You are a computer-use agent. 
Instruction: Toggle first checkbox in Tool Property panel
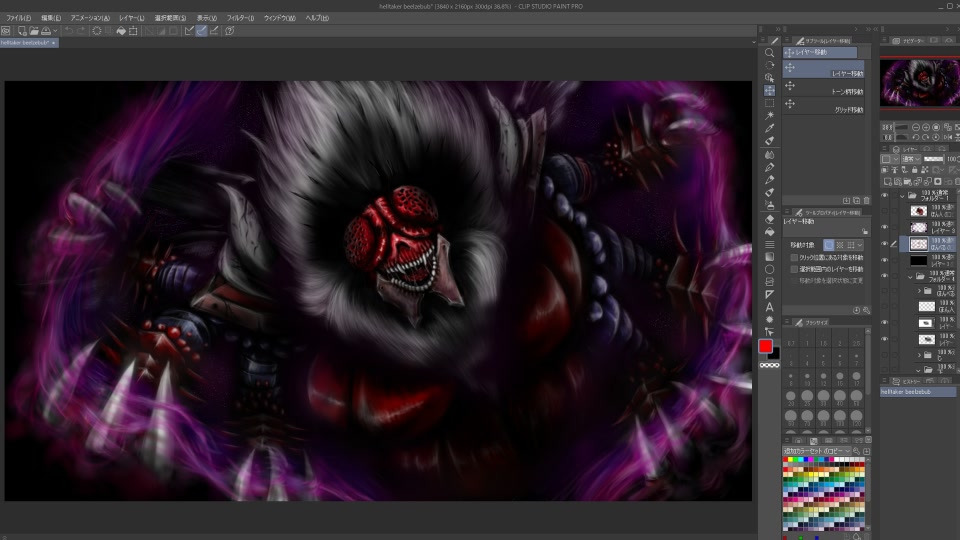(x=794, y=258)
